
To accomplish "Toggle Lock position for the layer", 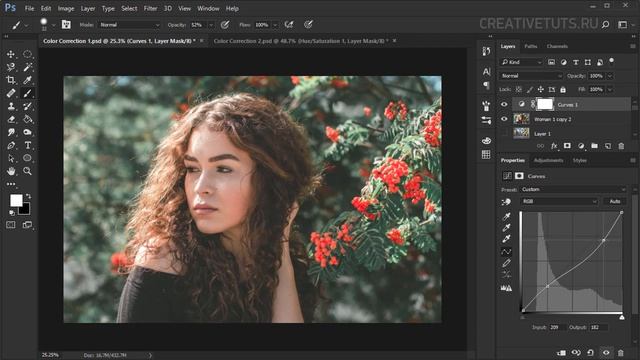I will pyautogui.click(x=540, y=89).
